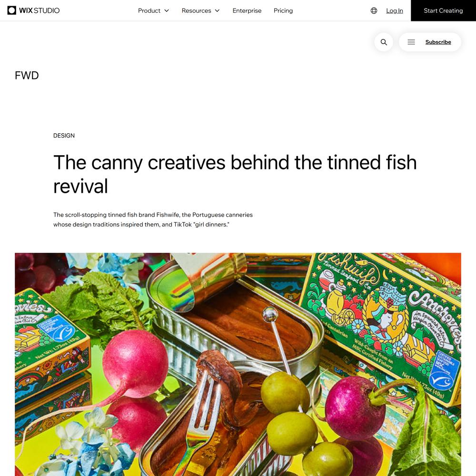Open the DESIGN category label
The image size is (476, 476).
64,135
